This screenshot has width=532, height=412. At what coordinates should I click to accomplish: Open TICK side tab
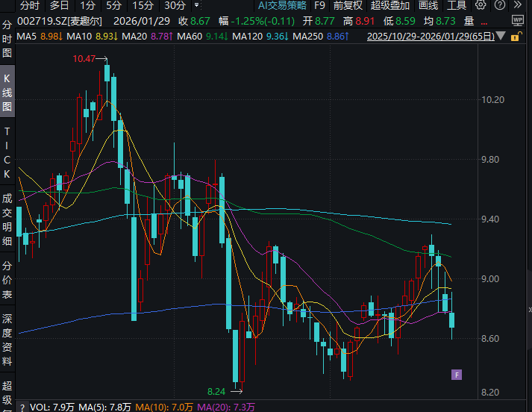(x=7, y=152)
